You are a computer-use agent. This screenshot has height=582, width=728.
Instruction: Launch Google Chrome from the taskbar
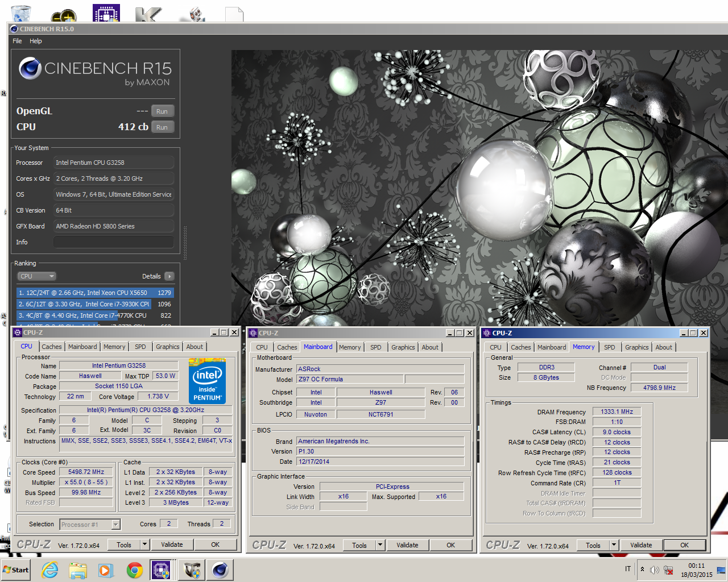(x=134, y=570)
